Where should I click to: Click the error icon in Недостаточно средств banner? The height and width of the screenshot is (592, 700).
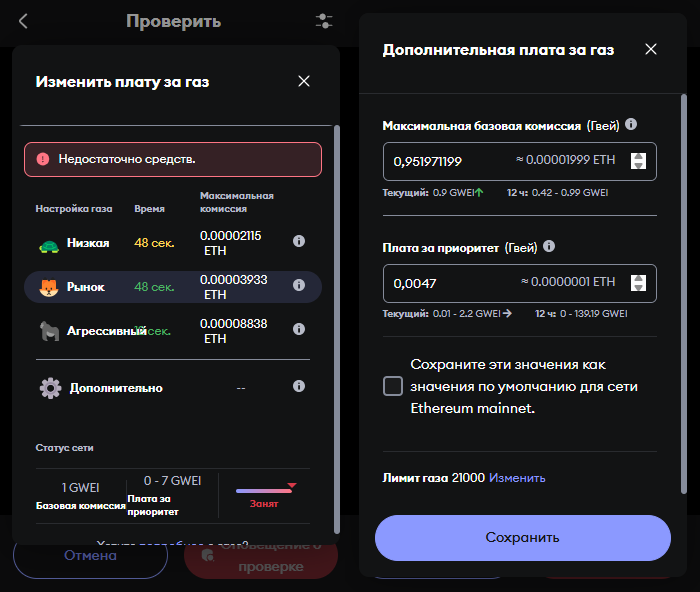(43, 159)
